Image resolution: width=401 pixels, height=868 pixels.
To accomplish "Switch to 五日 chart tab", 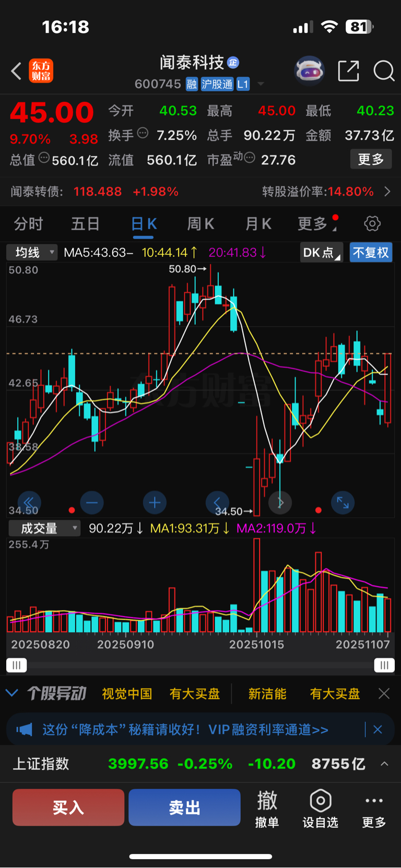I will coord(86,224).
